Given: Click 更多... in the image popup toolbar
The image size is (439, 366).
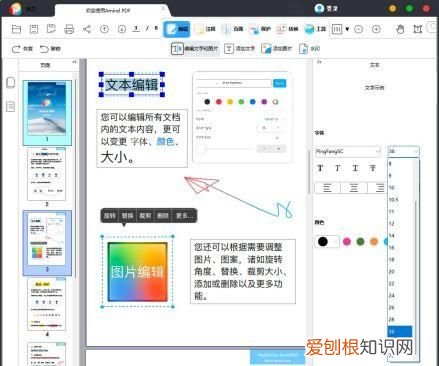Looking at the screenshot, I should pyautogui.click(x=184, y=216).
